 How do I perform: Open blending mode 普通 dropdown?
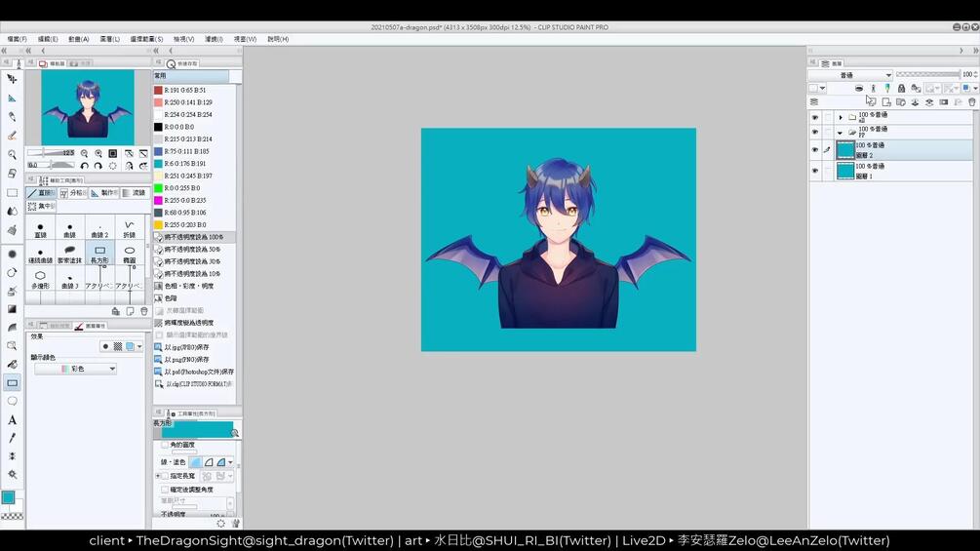[x=850, y=75]
